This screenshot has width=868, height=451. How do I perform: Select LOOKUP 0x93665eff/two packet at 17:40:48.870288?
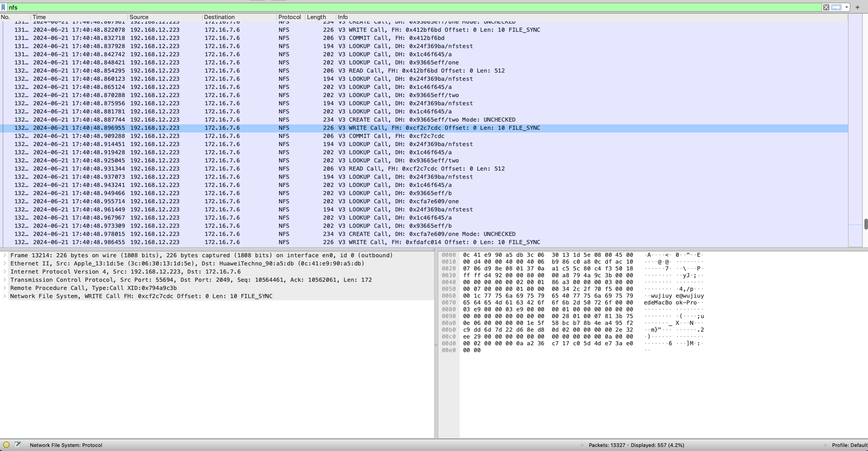[x=424, y=95]
